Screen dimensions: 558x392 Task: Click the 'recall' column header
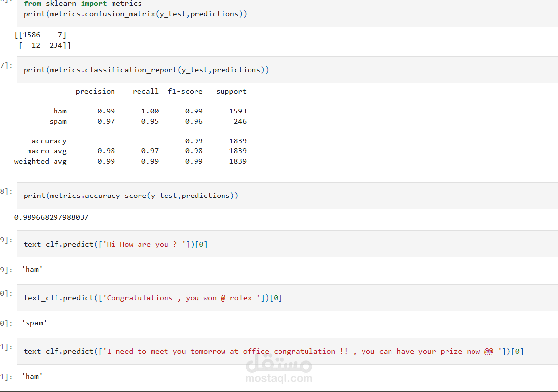tap(145, 91)
